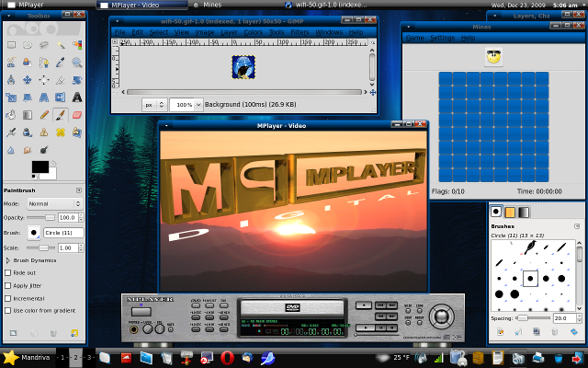Click the DVD button on MPlayer panel
The height and width of the screenshot is (368, 588).
pyautogui.click(x=196, y=305)
